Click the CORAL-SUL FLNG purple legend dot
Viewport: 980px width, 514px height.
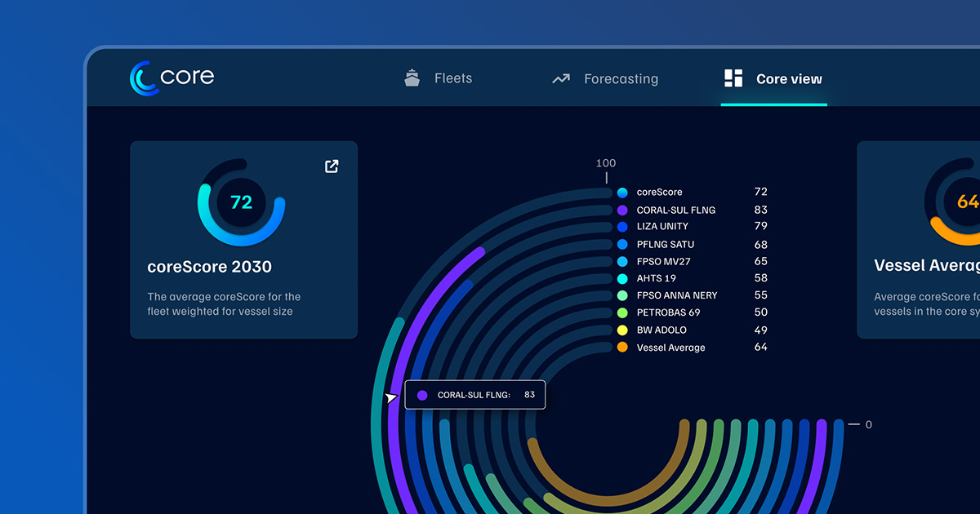622,210
